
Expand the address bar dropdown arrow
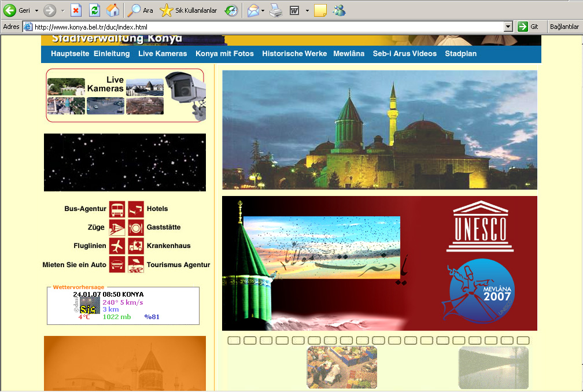click(508, 27)
